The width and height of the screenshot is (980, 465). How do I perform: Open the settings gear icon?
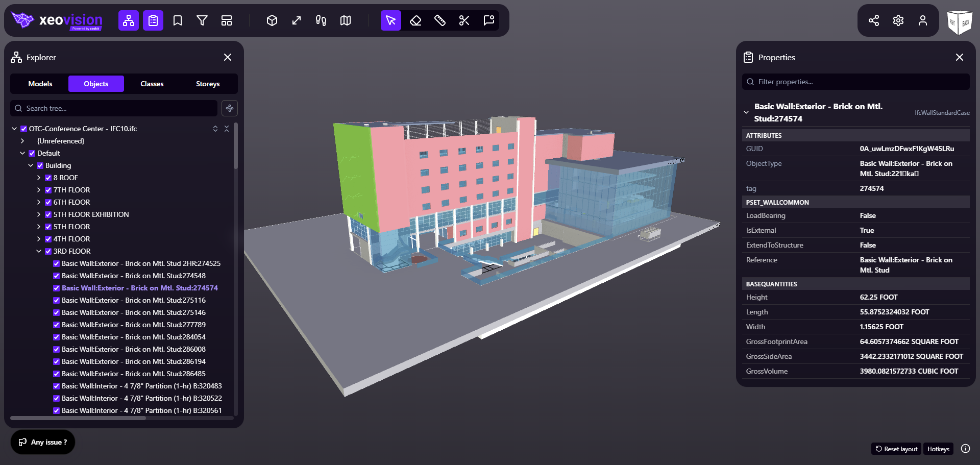click(898, 20)
